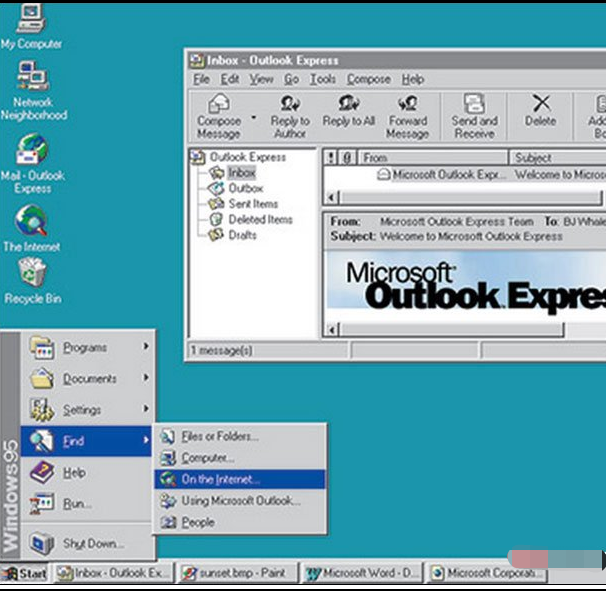This screenshot has height=591, width=606.
Task: Sort messages by the From column header
Action: [x=433, y=158]
